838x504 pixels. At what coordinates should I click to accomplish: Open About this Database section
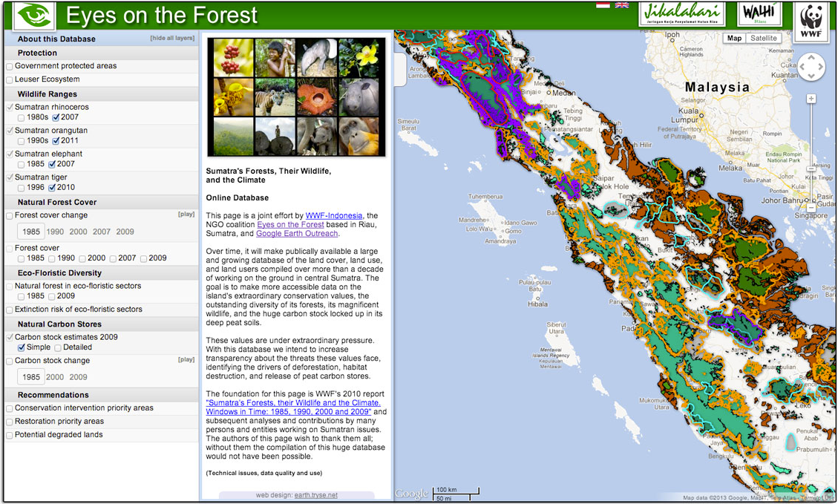coord(56,39)
